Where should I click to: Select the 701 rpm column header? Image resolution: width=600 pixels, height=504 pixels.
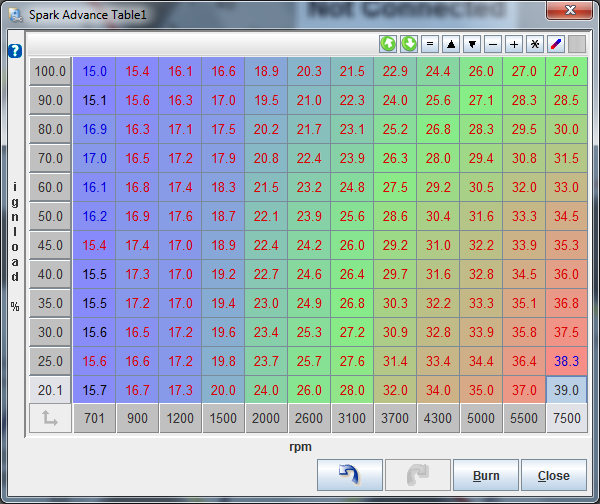point(94,420)
